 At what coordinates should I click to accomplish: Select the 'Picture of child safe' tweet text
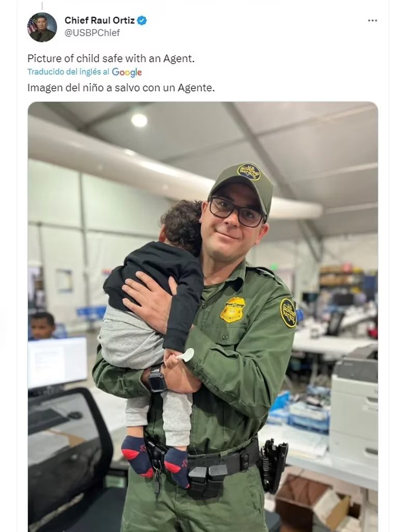click(x=111, y=59)
